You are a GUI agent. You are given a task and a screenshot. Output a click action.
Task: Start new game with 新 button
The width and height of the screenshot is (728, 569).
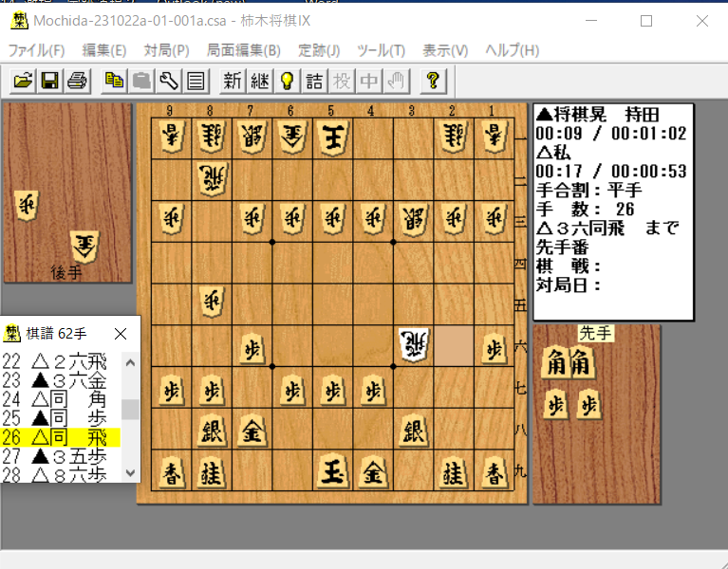coord(233,82)
